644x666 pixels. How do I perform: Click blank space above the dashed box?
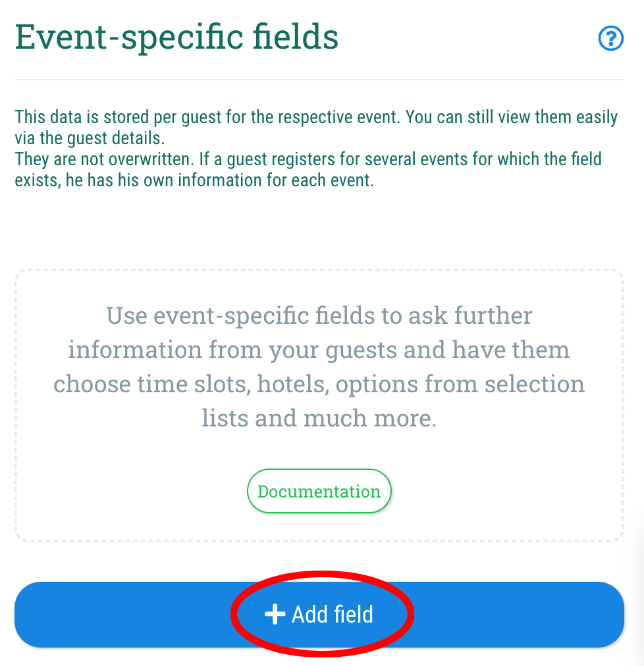(319, 230)
